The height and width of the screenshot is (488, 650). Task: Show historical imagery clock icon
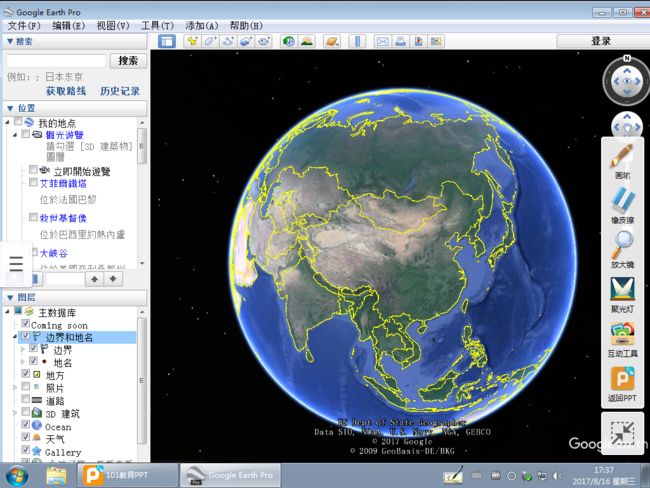(x=289, y=41)
